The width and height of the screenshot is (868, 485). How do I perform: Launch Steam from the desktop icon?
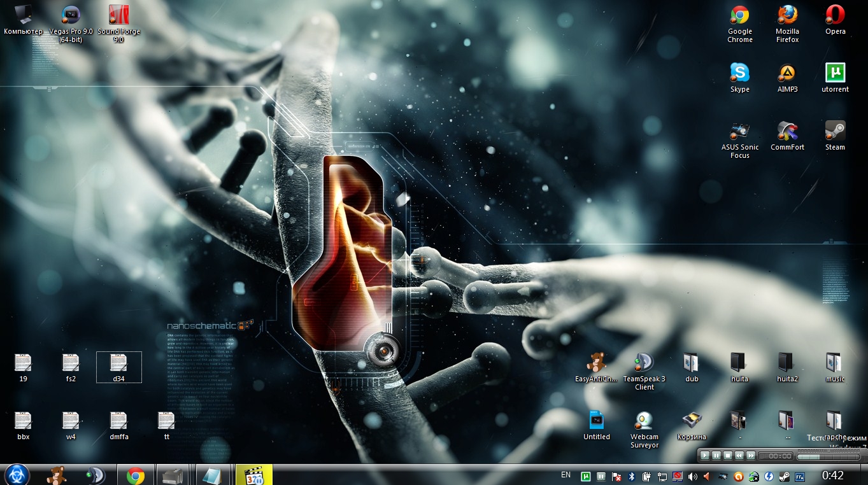click(x=835, y=136)
